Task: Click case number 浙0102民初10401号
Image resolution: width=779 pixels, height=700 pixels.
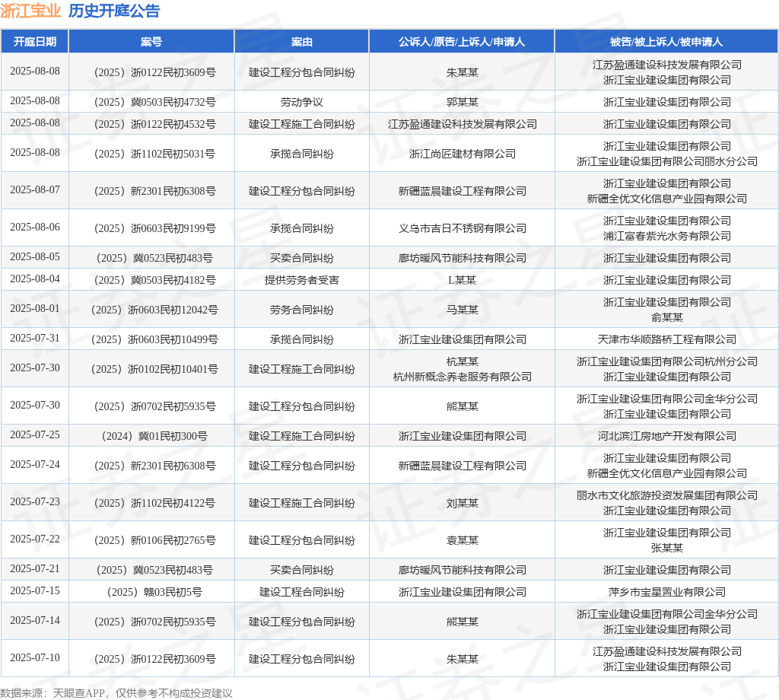Action: (x=155, y=369)
